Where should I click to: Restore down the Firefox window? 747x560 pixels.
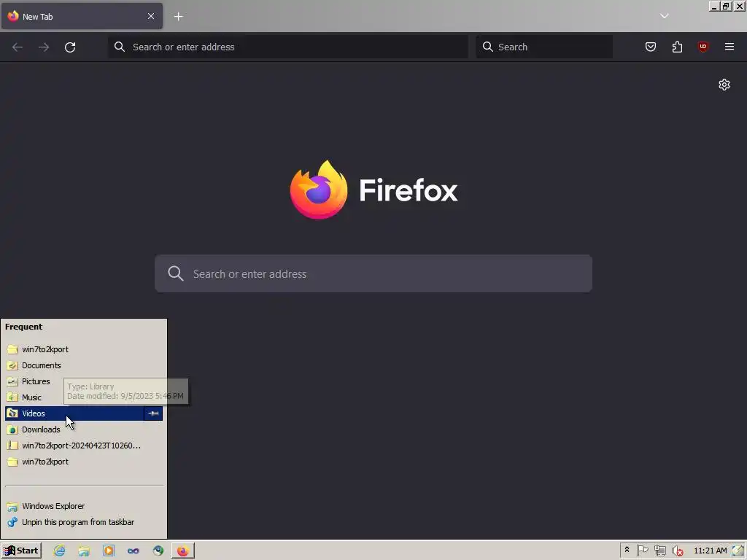[x=726, y=6]
